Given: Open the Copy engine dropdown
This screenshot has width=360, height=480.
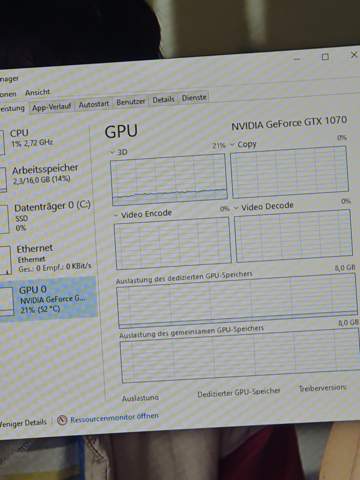Looking at the screenshot, I should (x=232, y=145).
